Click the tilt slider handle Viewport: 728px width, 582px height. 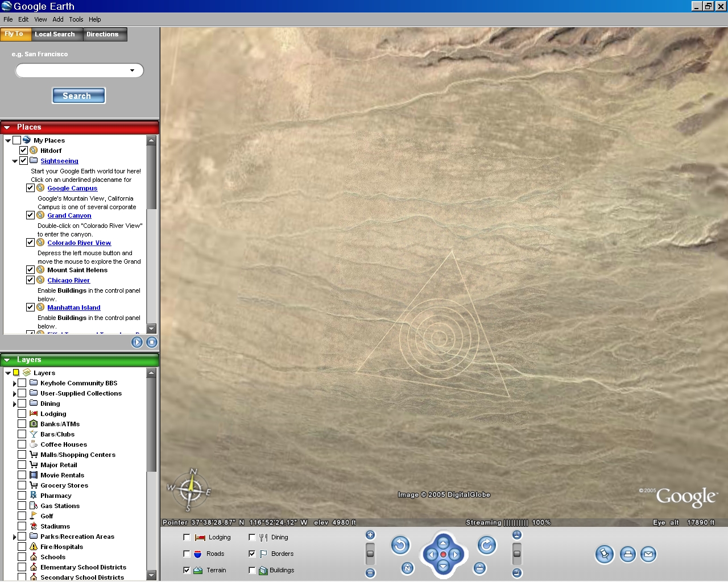coord(516,553)
